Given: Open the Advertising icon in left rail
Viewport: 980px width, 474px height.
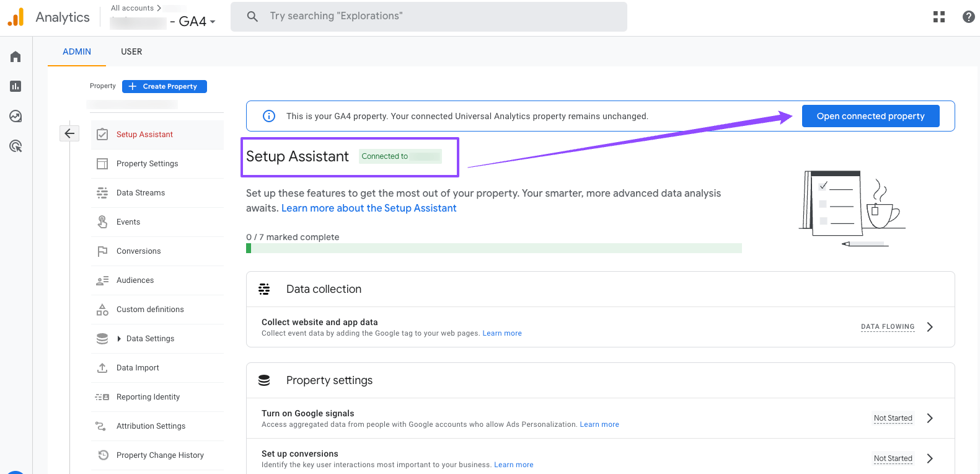Looking at the screenshot, I should click(15, 146).
